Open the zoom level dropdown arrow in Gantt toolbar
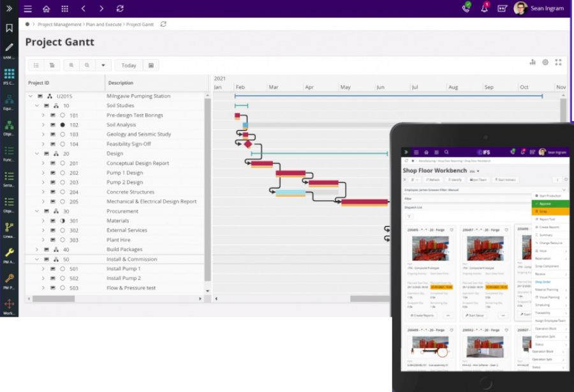This screenshot has width=574, height=392. pyautogui.click(x=103, y=65)
